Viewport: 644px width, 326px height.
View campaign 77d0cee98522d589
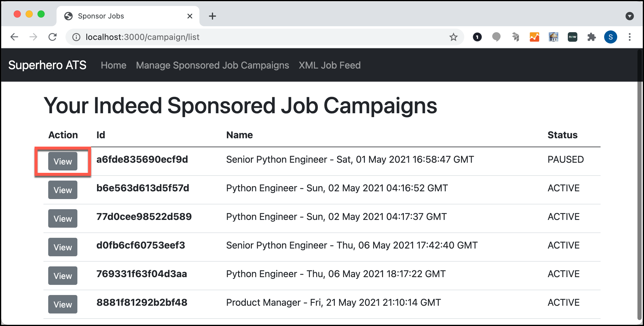tap(63, 218)
